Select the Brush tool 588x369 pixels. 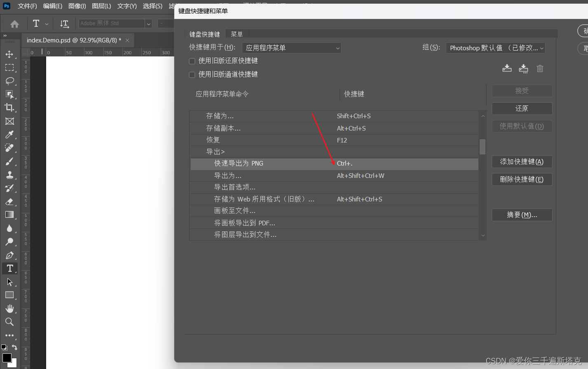pos(9,161)
